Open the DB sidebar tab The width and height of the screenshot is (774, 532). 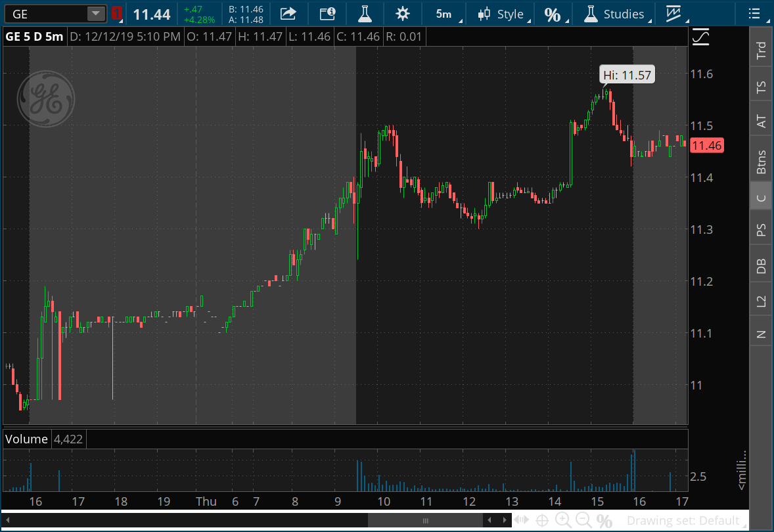(x=761, y=266)
